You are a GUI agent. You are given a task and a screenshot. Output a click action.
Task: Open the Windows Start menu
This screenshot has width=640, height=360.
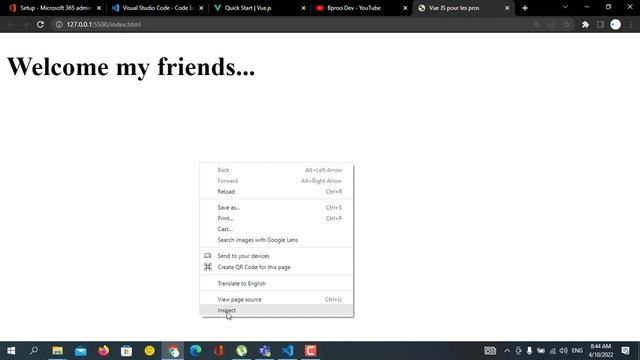[11, 351]
